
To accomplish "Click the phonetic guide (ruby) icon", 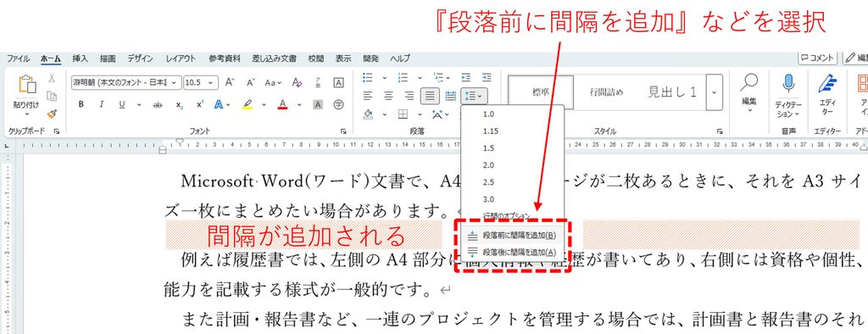I will [318, 82].
